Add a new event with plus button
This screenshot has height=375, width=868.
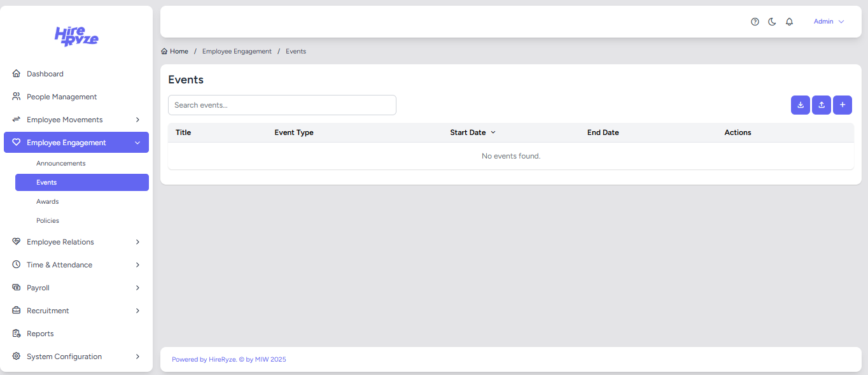[x=843, y=105]
